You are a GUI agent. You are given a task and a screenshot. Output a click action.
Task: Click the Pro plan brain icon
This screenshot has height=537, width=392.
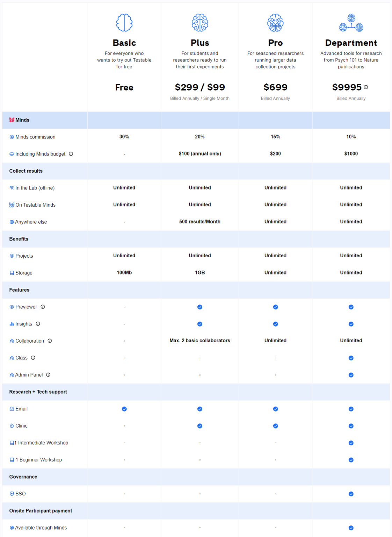tap(275, 22)
